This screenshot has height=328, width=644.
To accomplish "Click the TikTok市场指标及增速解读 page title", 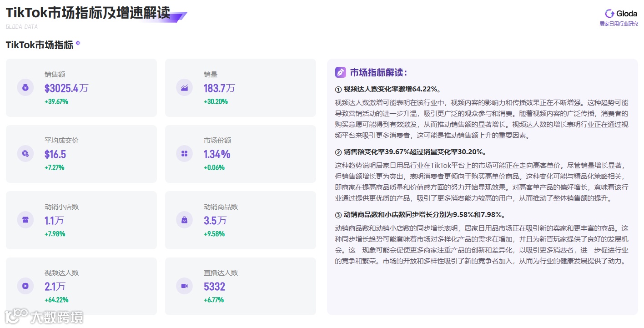I will click(x=88, y=13).
